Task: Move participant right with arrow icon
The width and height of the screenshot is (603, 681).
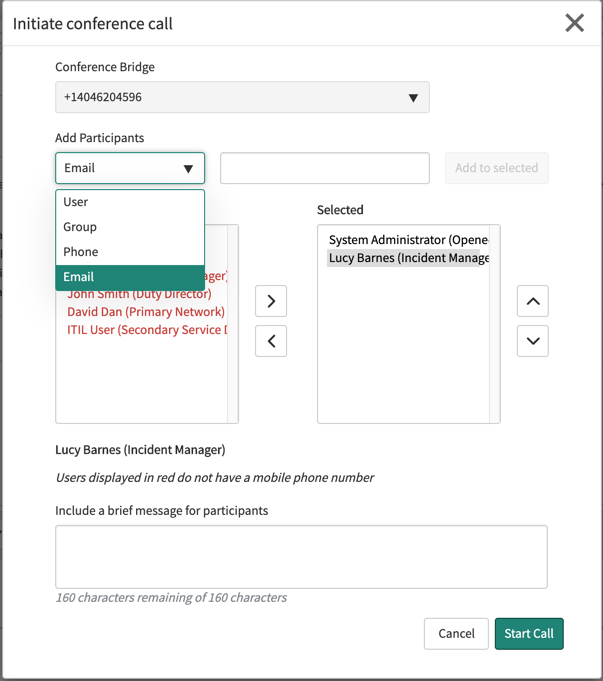Action: coord(271,301)
